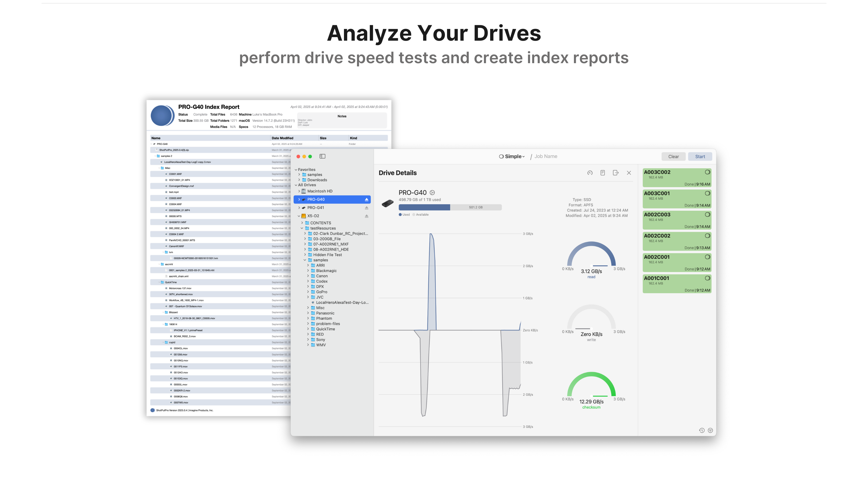Collapse the testResources folder
This screenshot has height=488, width=868.
[x=302, y=228]
